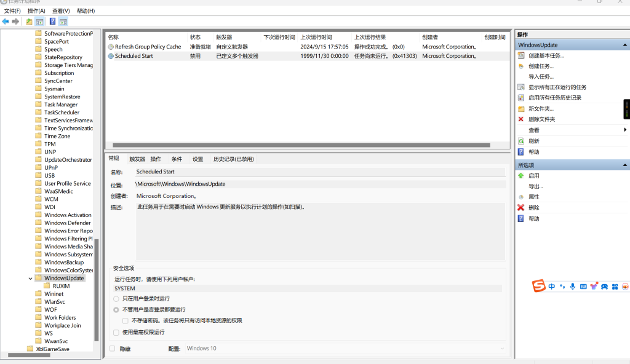Toggle the 隐藏 checkbox
This screenshot has height=364, width=630.
(x=112, y=349)
